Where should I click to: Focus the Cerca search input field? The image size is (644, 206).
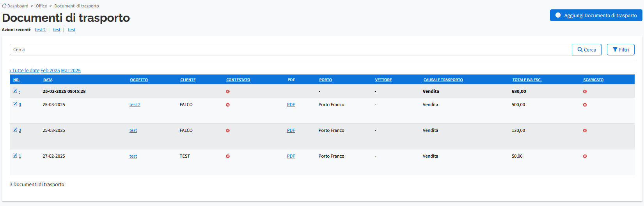pos(291,50)
